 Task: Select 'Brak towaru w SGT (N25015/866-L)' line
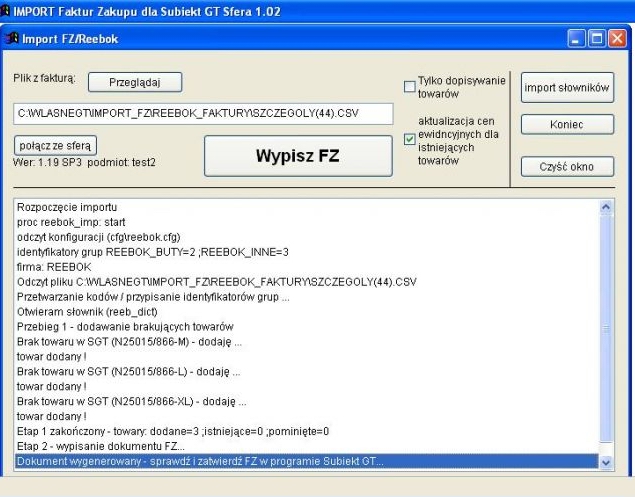pyautogui.click(x=307, y=372)
